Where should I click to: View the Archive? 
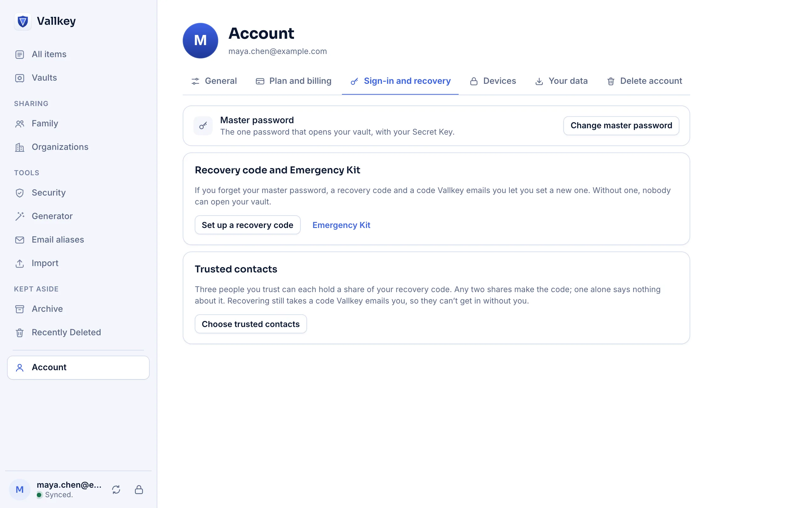click(78, 309)
